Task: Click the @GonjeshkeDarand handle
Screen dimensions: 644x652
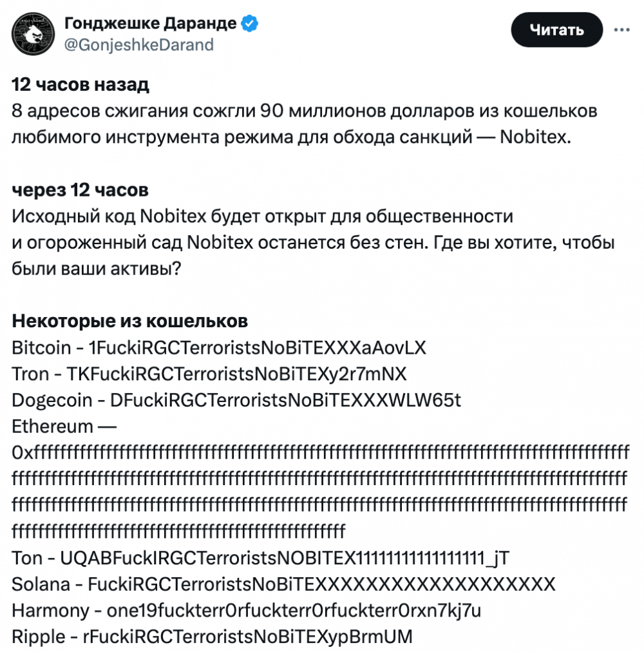Action: pyautogui.click(x=139, y=44)
